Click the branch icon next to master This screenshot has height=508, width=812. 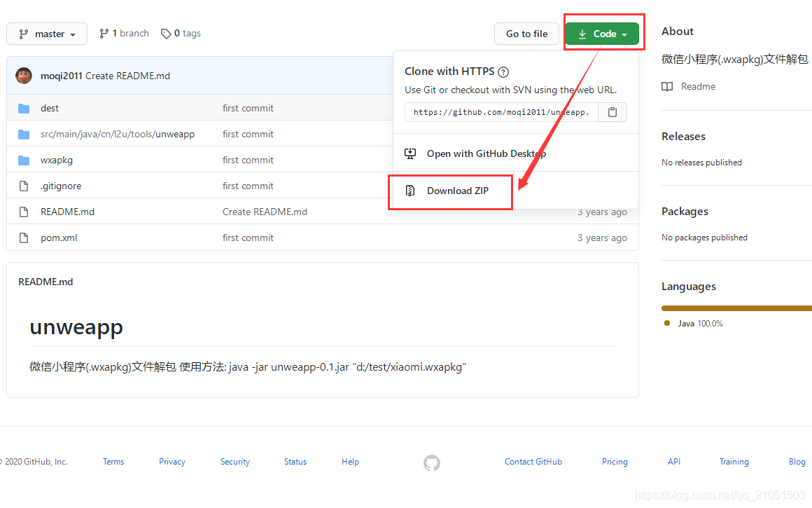coord(23,34)
